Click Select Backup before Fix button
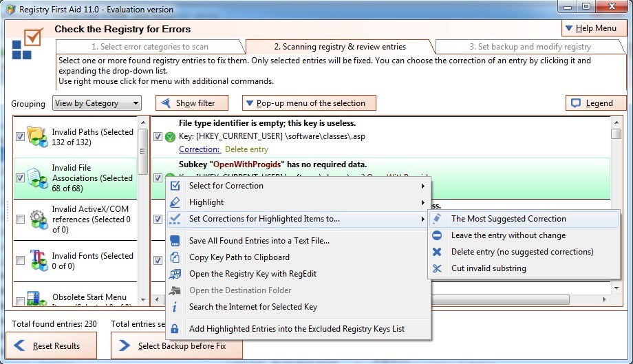The width and height of the screenshot is (633, 364). click(177, 346)
